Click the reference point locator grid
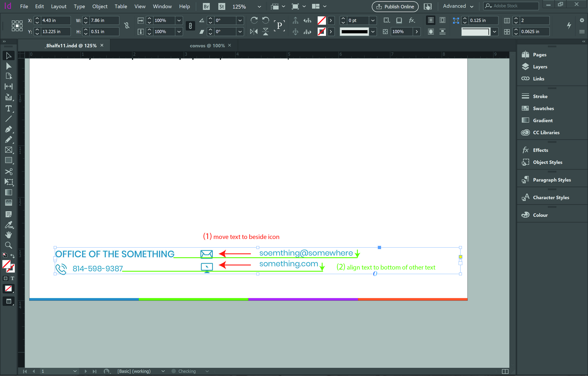Image resolution: width=588 pixels, height=376 pixels. [x=17, y=26]
